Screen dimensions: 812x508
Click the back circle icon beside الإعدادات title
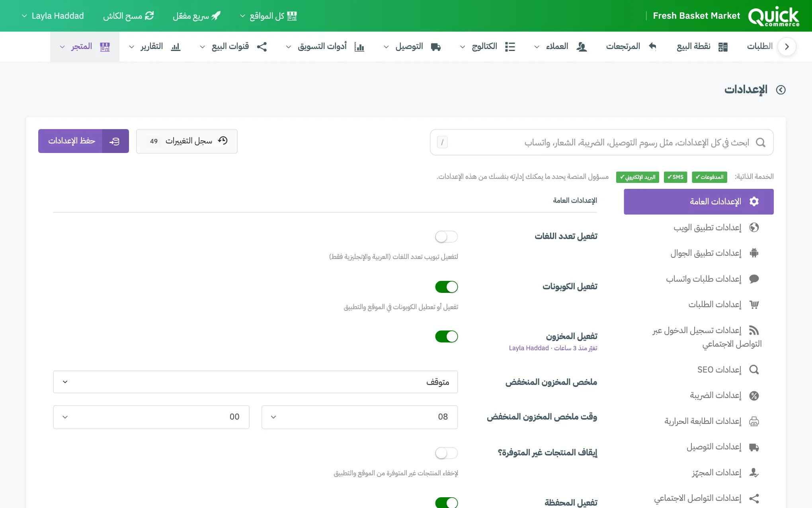781,90
